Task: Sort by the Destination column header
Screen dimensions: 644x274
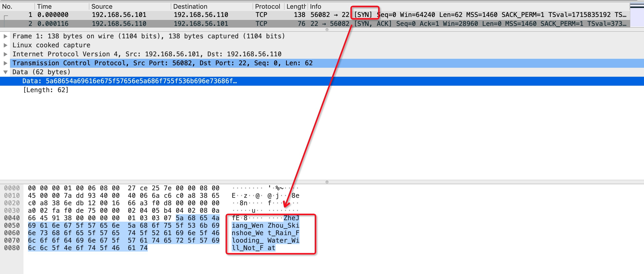Action: 190,6
